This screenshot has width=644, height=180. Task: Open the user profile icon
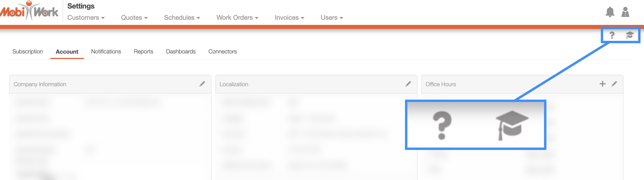tap(625, 12)
